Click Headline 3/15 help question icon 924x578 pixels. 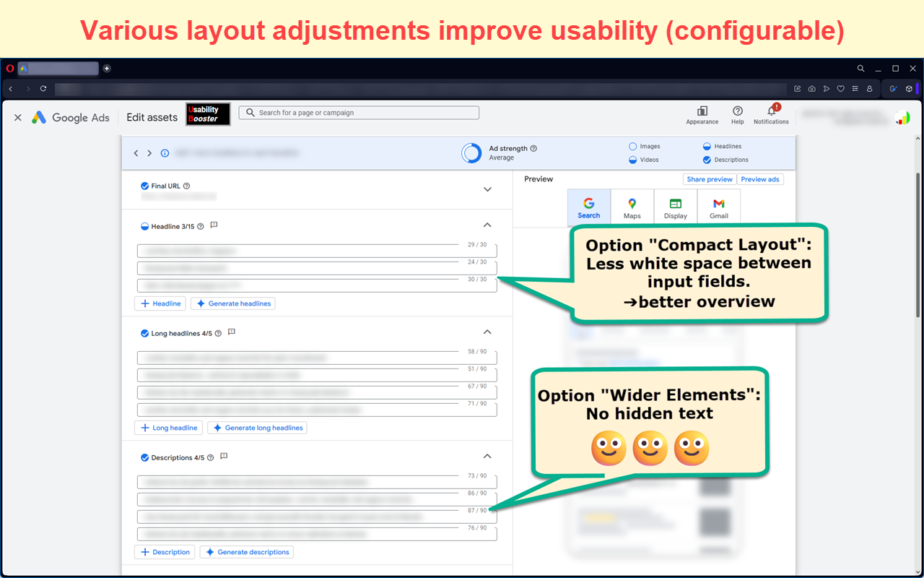point(201,226)
